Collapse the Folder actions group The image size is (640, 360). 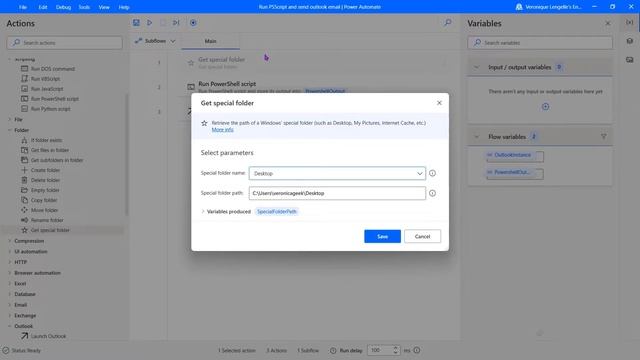(x=10, y=130)
